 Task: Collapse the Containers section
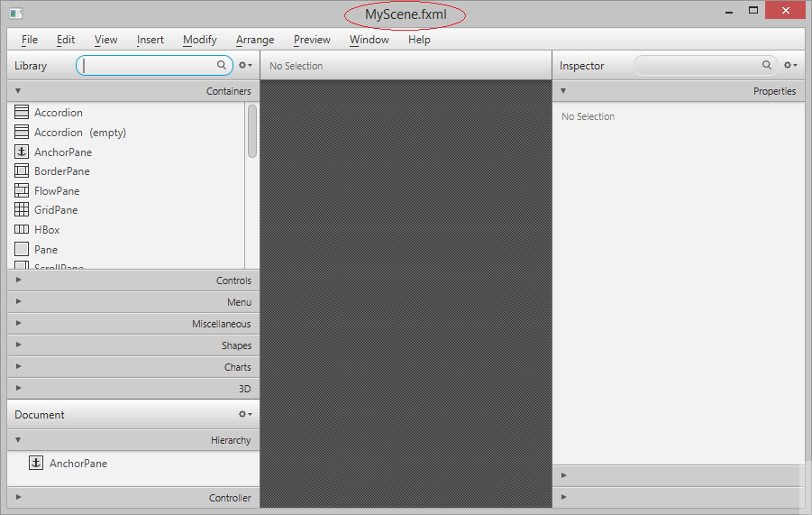[133, 91]
